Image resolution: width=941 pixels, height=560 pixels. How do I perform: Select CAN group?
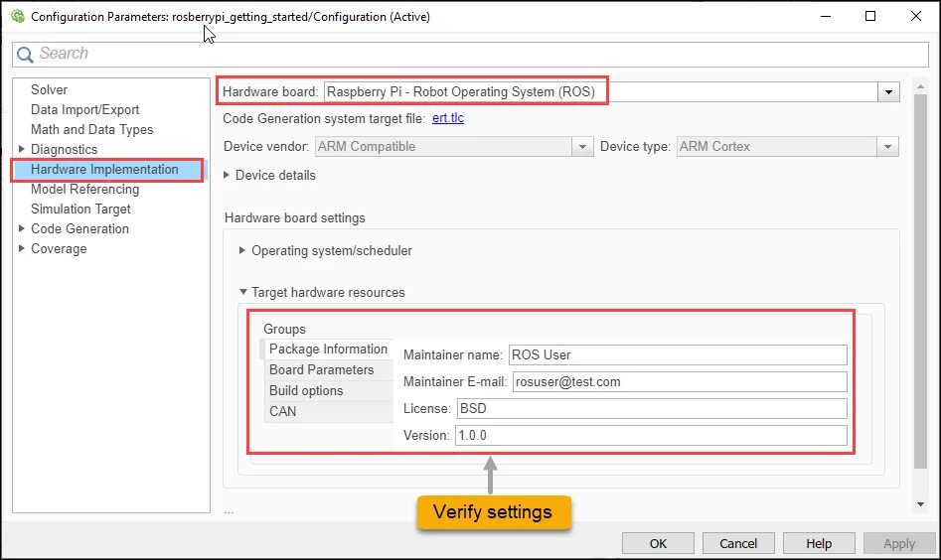(328, 412)
